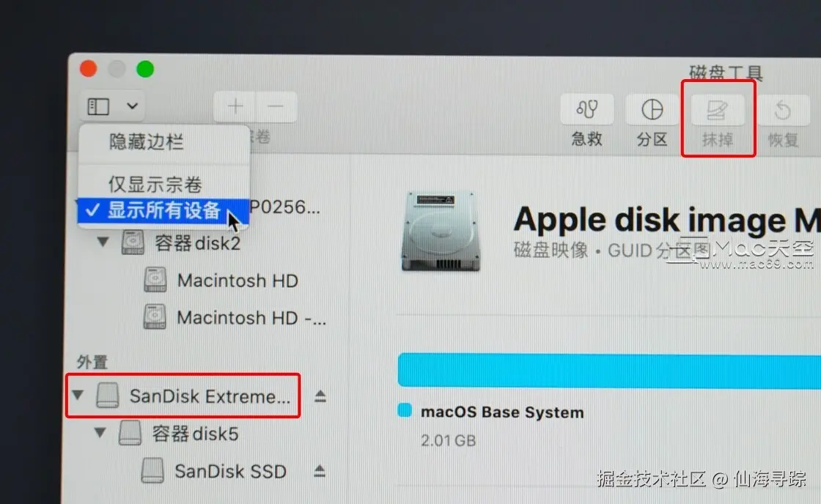This screenshot has width=821, height=504.
Task: Click the Erase (抹掉) toolbar icon
Action: pyautogui.click(x=718, y=110)
